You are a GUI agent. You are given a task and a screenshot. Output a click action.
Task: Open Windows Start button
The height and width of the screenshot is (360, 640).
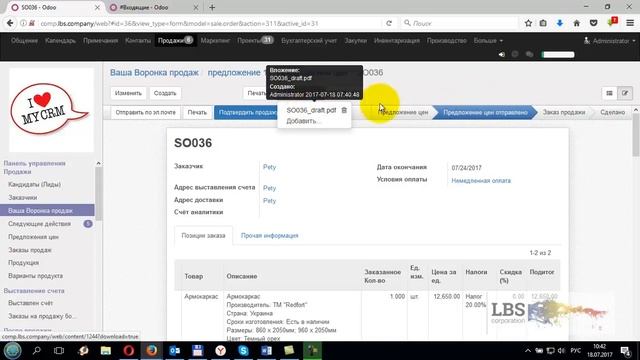[12, 351]
